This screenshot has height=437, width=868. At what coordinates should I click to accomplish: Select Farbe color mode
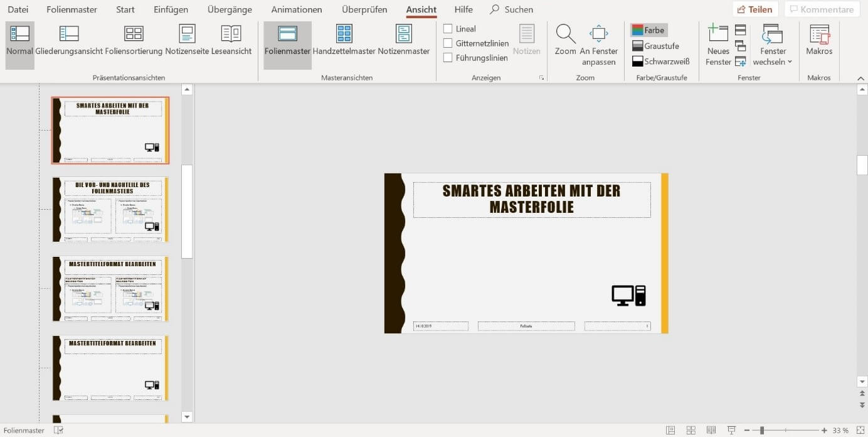(x=648, y=30)
